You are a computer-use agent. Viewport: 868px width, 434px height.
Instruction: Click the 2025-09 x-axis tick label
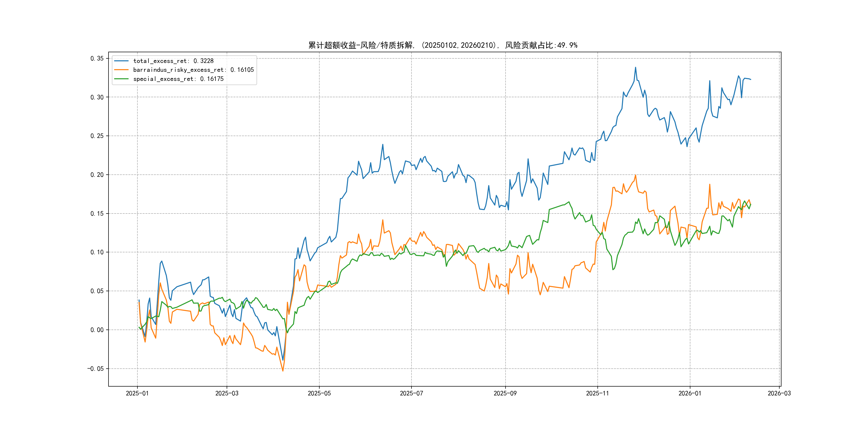coord(505,393)
